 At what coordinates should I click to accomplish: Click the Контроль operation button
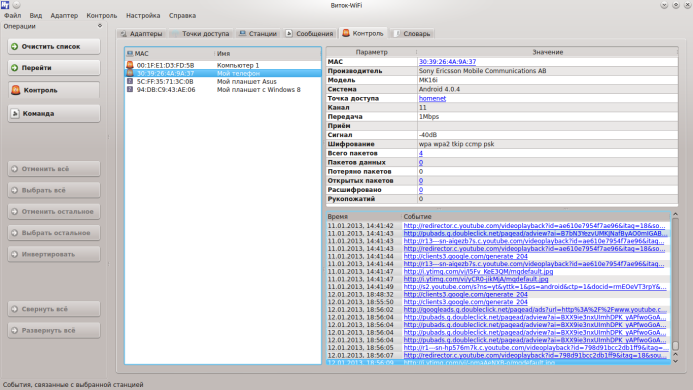tap(54, 90)
